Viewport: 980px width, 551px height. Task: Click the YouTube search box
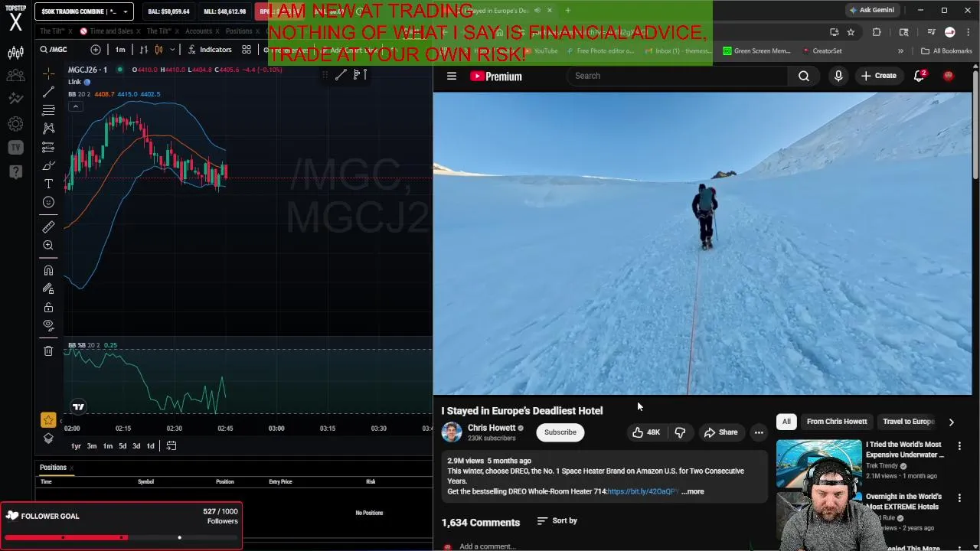point(678,76)
